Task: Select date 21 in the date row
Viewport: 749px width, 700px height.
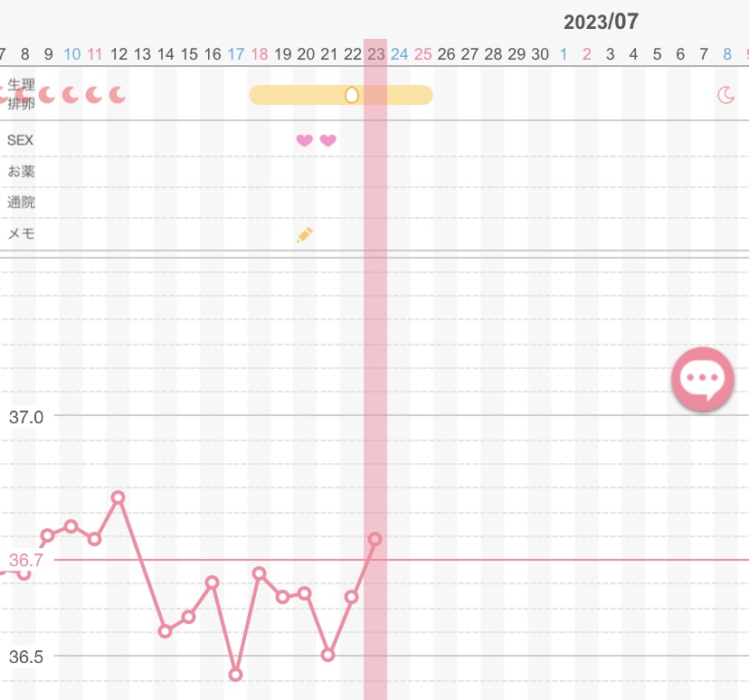Action: [x=329, y=54]
